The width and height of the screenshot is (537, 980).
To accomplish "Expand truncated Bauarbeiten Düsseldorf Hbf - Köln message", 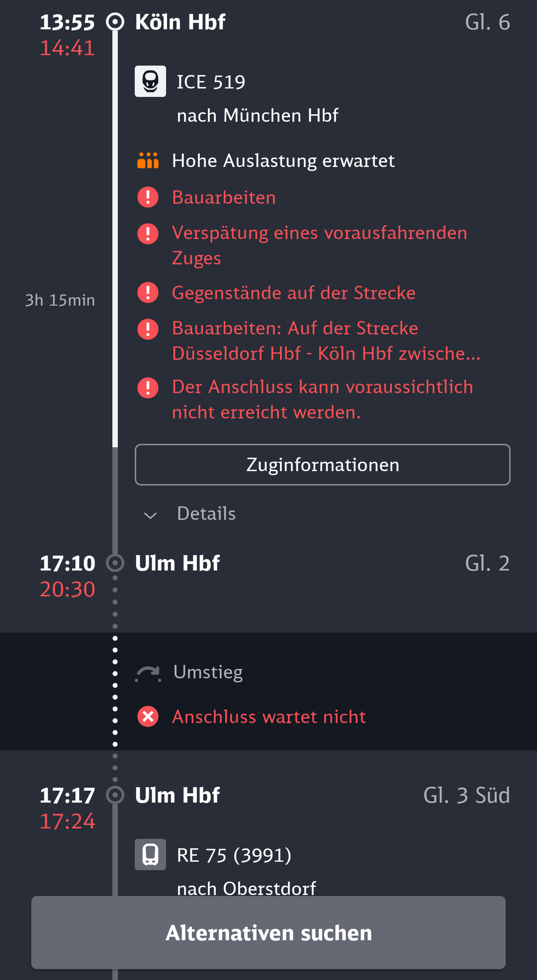I will tap(326, 341).
